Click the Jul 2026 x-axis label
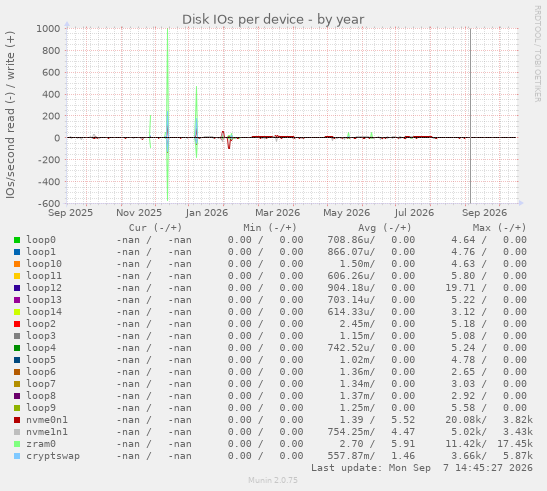The image size is (547, 491). (414, 213)
